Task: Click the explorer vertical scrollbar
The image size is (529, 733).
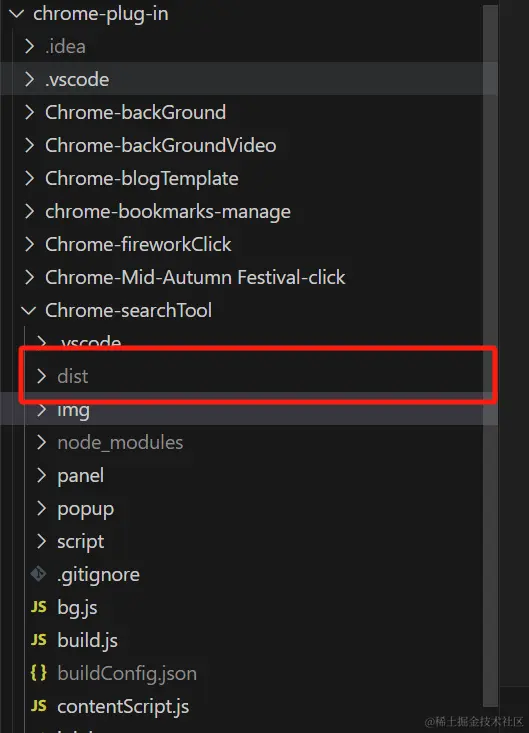Action: pyautogui.click(x=490, y=355)
